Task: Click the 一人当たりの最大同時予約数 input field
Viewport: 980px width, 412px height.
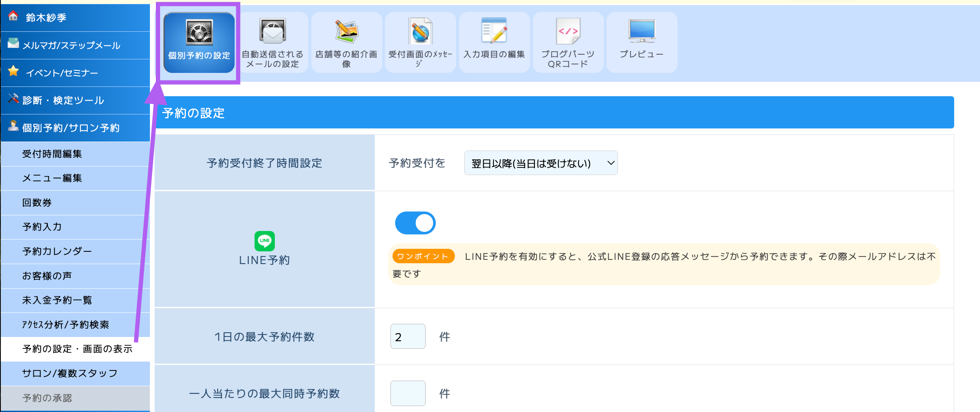Action: pos(407,393)
